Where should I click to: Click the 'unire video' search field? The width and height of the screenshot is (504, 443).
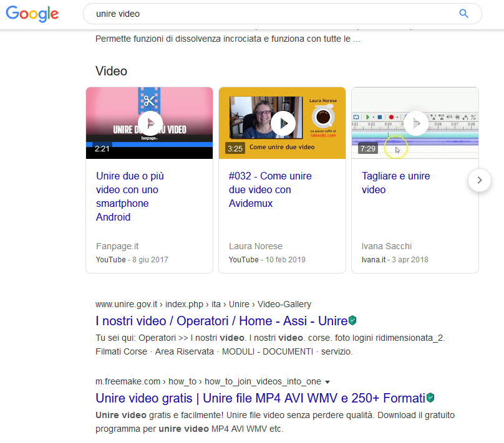[282, 14]
